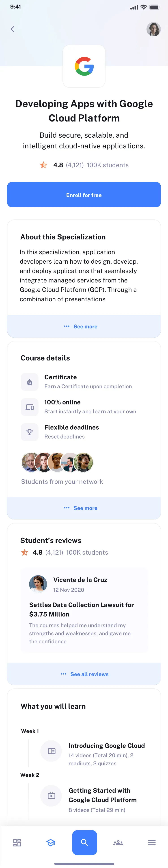This screenshot has width=168, height=868.
Task: Go back using the back chevron
Action: pos(13,29)
